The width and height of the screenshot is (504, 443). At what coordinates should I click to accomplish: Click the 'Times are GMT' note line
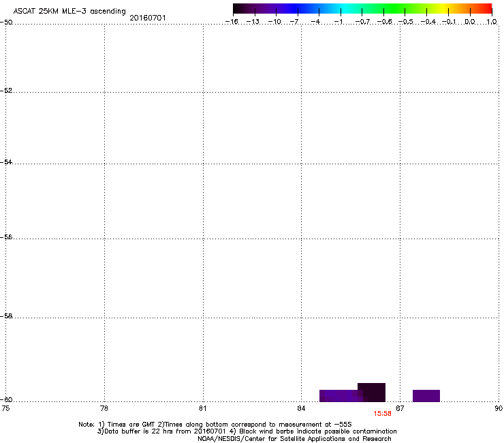coord(215,425)
